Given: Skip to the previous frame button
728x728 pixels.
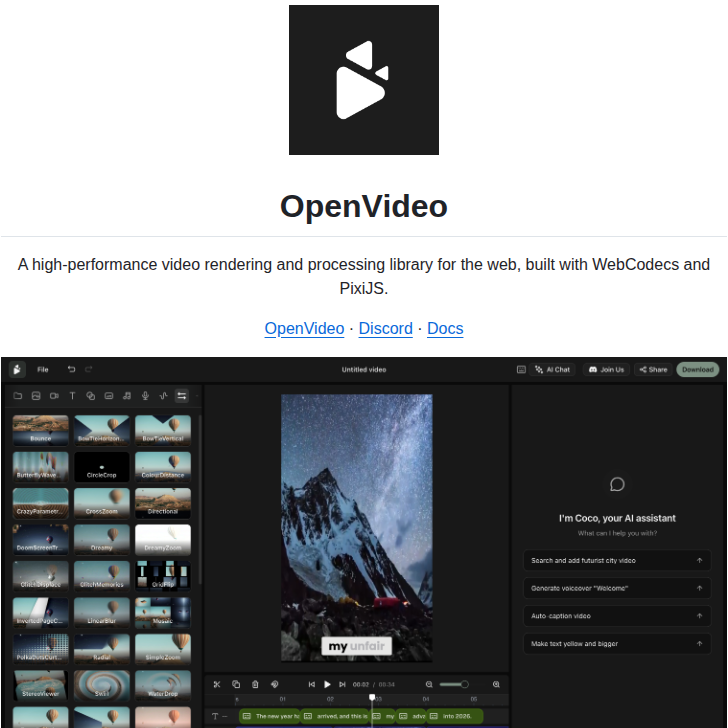Looking at the screenshot, I should click(312, 684).
